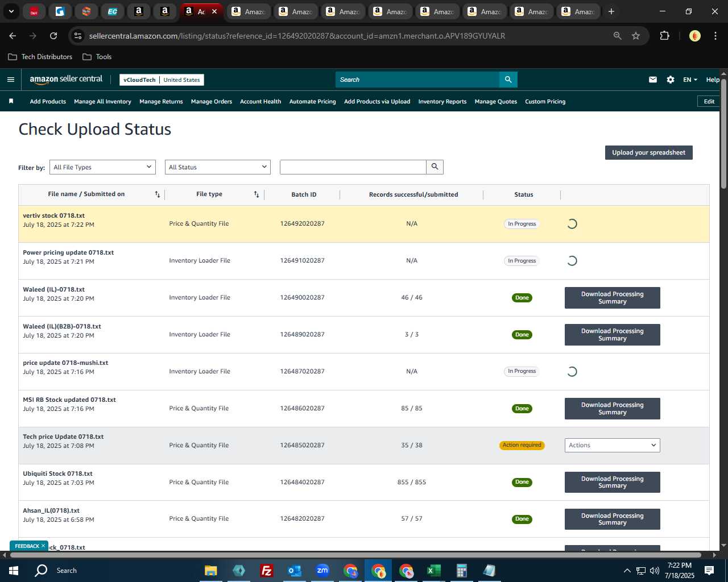Open Inventory Reports
This screenshot has width=728, height=582.
click(x=442, y=102)
